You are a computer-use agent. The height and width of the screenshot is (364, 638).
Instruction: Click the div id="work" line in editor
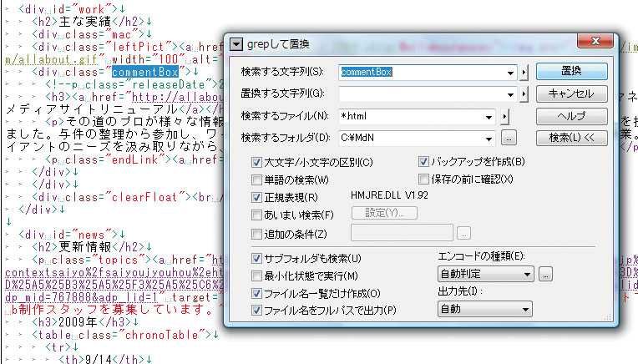(x=72, y=9)
